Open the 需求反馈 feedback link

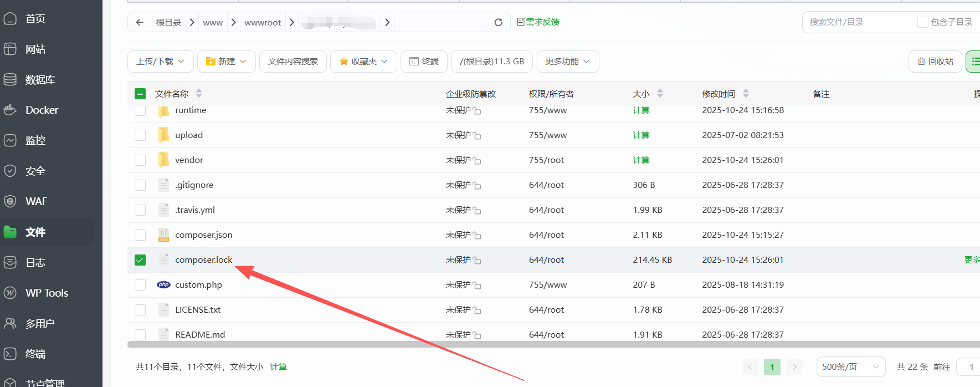point(538,22)
